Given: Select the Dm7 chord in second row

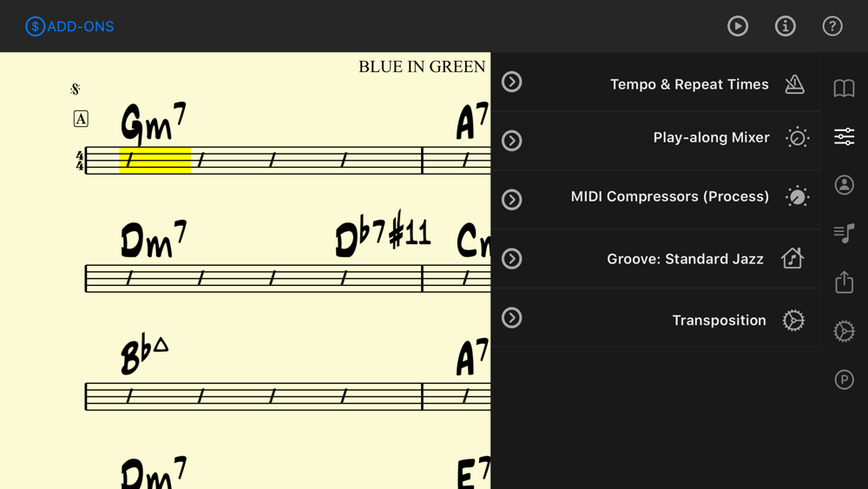Looking at the screenshot, I should (154, 239).
